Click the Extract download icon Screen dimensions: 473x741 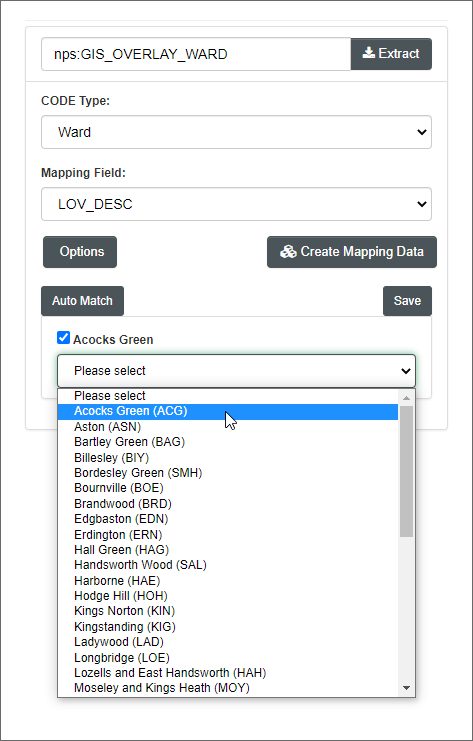coord(369,53)
